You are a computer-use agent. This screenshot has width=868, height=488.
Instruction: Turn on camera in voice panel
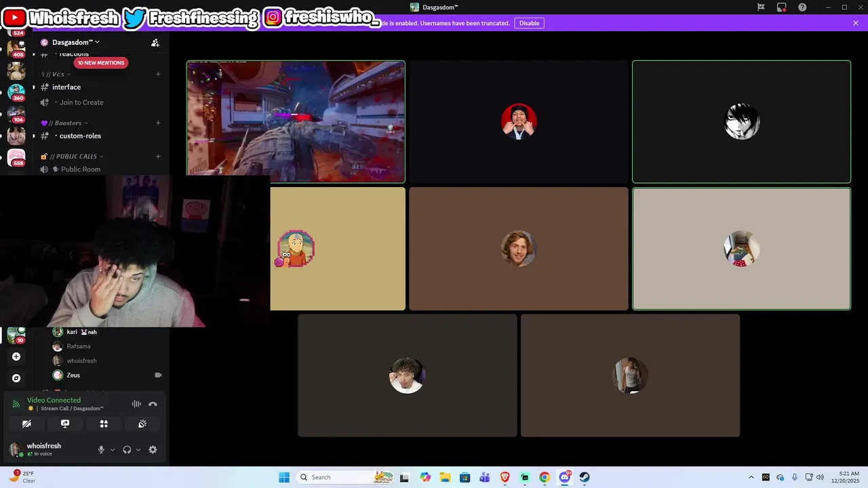[26, 424]
